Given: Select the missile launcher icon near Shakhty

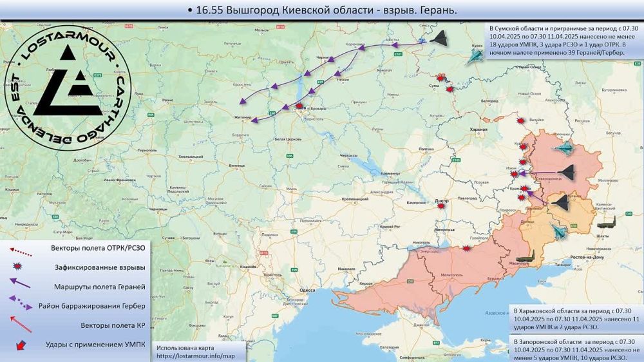Looking at the screenshot, I should (609, 224).
